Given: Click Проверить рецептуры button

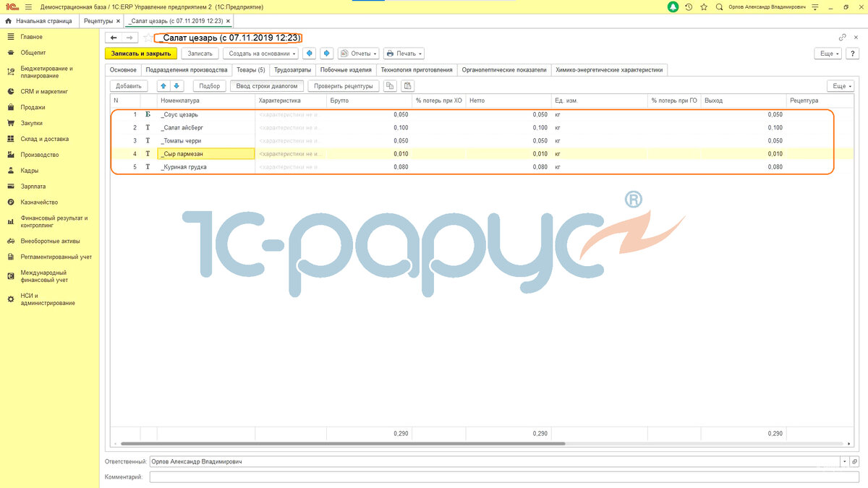Looking at the screenshot, I should [x=344, y=86].
